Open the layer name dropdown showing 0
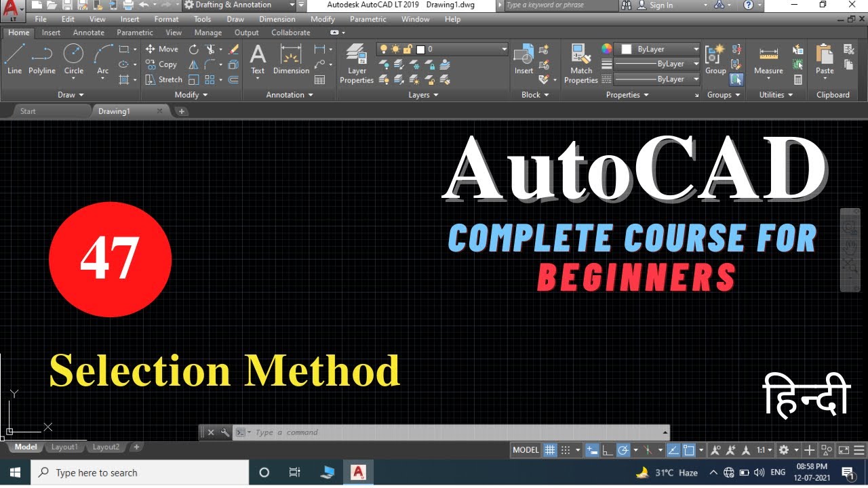Screen dimensions: 868x488 coord(442,49)
